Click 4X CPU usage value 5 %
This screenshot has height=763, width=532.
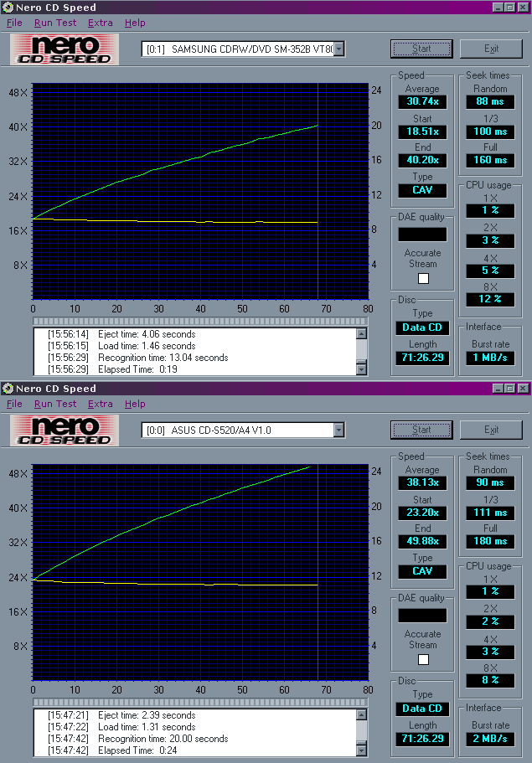[490, 271]
